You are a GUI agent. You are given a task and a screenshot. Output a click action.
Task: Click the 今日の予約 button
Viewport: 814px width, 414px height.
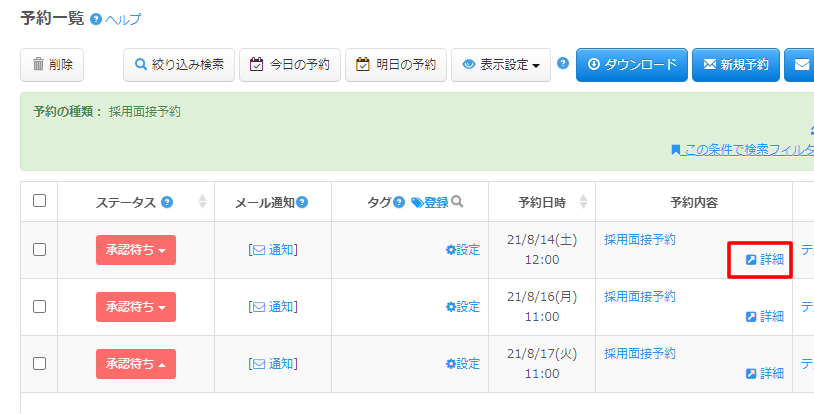(290, 65)
